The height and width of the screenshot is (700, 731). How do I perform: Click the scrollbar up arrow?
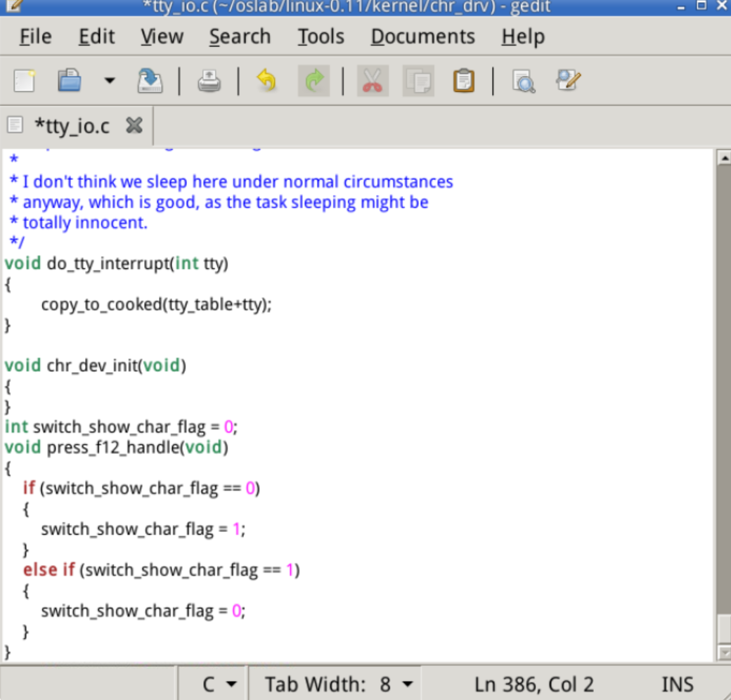723,158
